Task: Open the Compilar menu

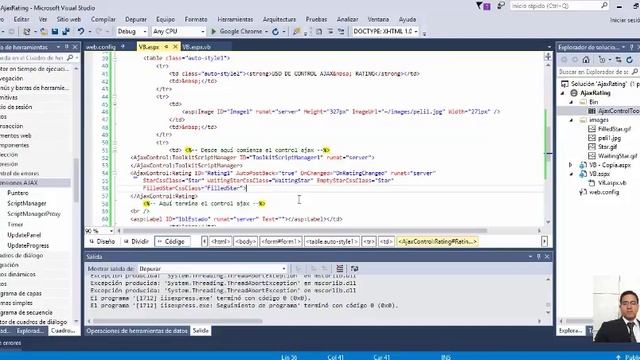Action: click(x=103, y=19)
